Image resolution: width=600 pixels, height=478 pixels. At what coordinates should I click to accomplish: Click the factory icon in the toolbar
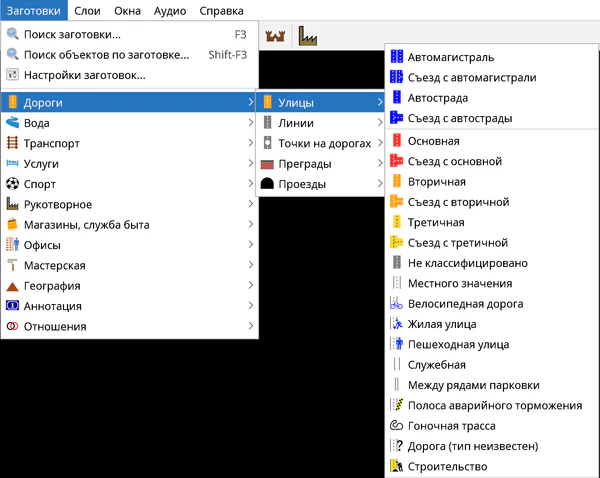pos(307,37)
